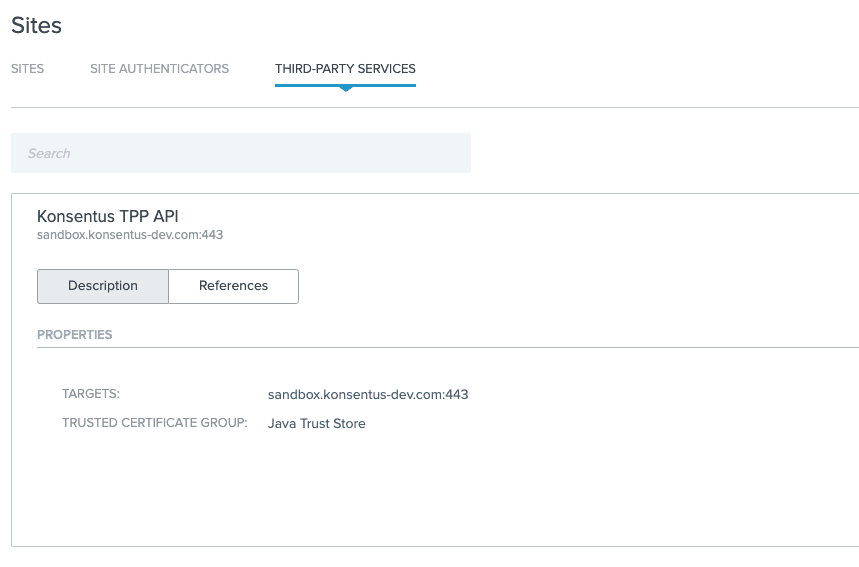
Task: Focus the Search field
Action: tap(241, 153)
